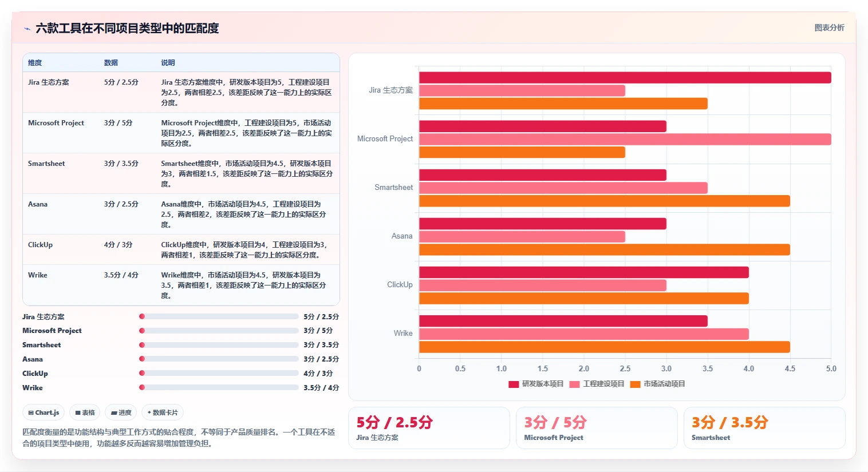Click the Microsoft Project chart axis label
Screen dimensions: 868x472
pyautogui.click(x=385, y=139)
